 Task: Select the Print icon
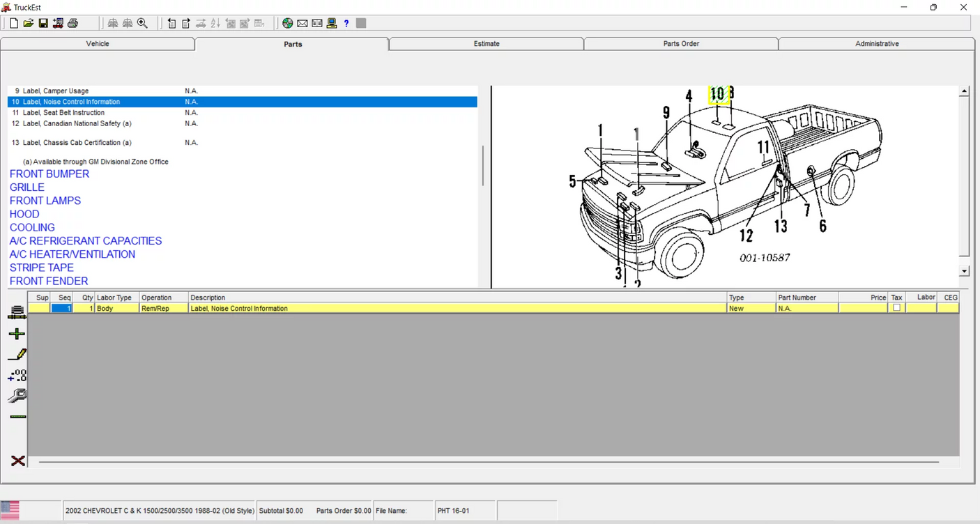tap(72, 23)
